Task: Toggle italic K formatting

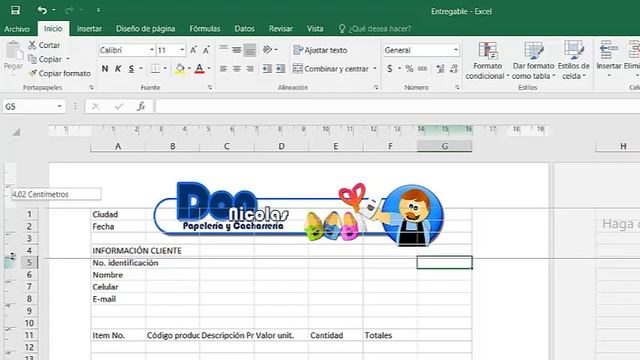Action: coord(118,69)
